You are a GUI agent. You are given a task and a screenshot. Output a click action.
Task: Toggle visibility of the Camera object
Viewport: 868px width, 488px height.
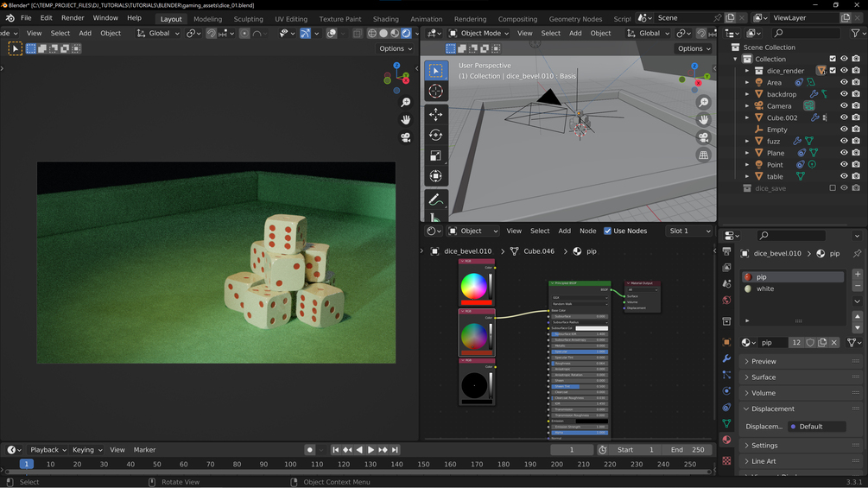coord(844,106)
